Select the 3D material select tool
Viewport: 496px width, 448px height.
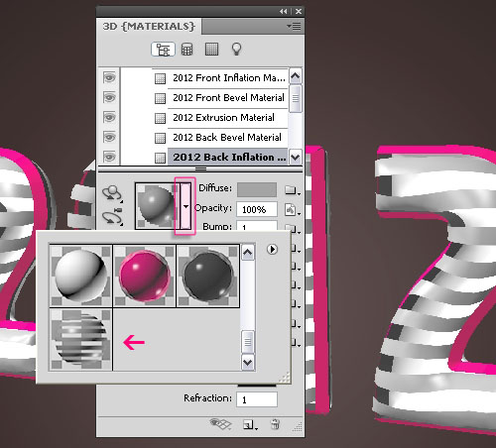pos(112,216)
